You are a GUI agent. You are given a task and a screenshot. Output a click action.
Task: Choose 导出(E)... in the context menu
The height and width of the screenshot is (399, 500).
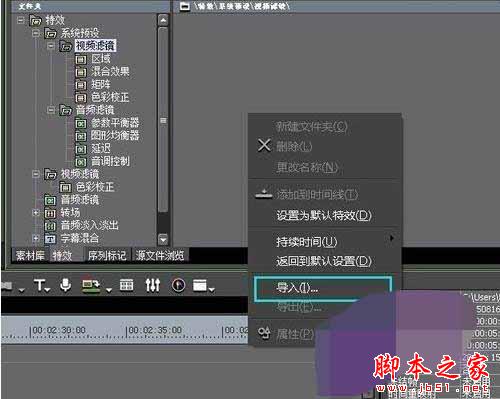pos(298,307)
